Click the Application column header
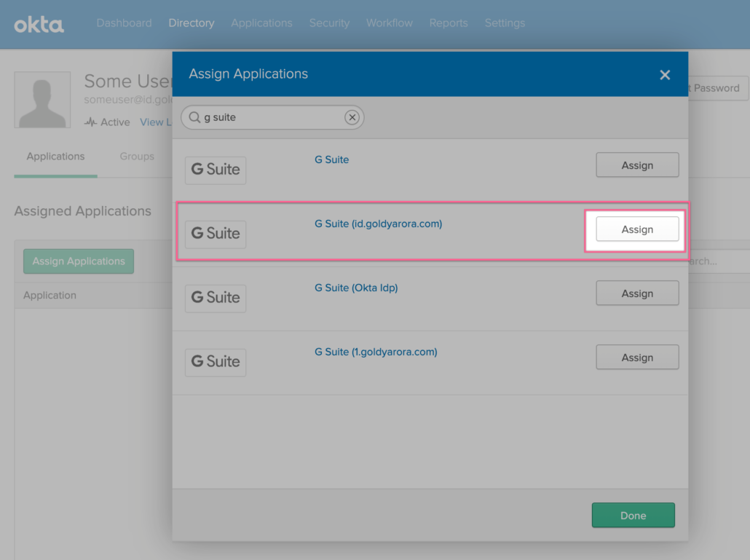750x560 pixels. pos(50,295)
